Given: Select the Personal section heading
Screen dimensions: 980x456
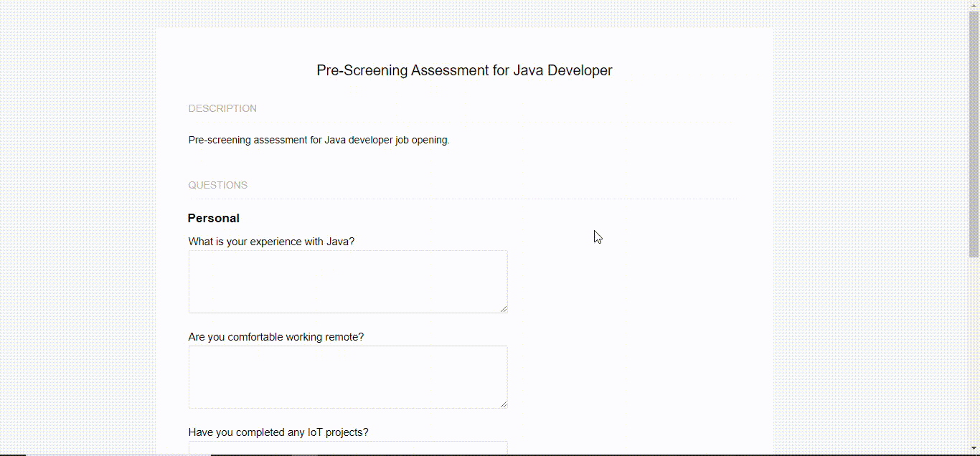Looking at the screenshot, I should click(213, 218).
